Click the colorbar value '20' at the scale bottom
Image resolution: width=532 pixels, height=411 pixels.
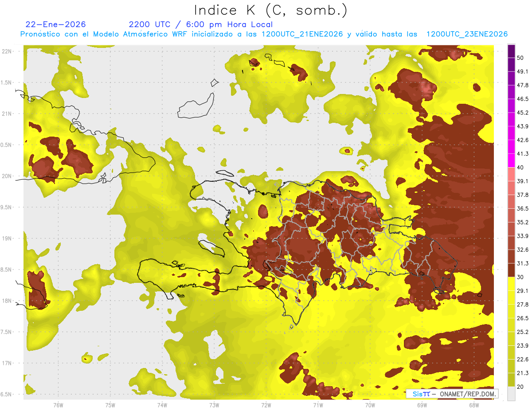(x=520, y=386)
